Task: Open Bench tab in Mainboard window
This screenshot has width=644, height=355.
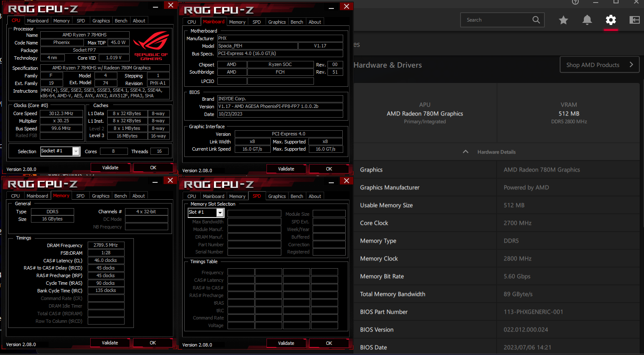Action: click(x=297, y=22)
